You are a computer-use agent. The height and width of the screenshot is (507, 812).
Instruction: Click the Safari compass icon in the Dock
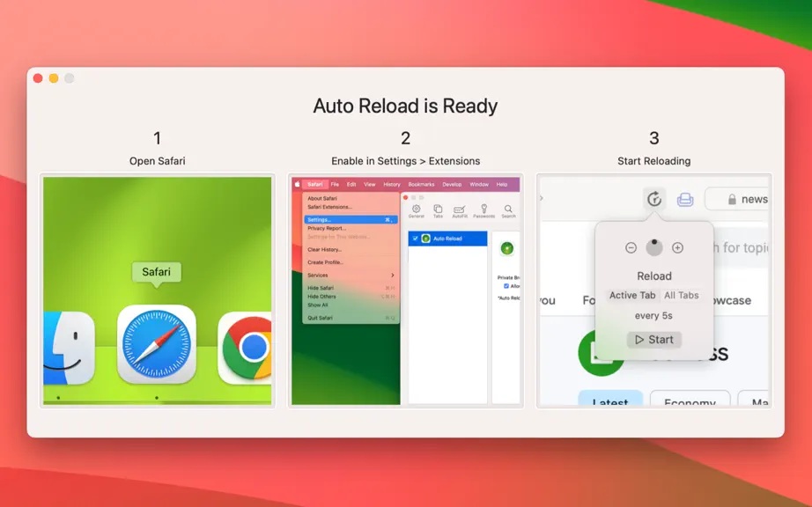pos(157,344)
